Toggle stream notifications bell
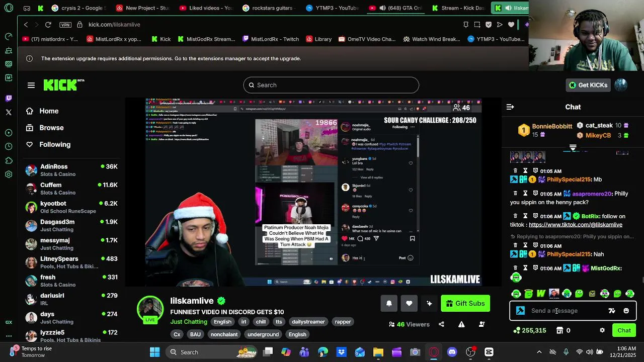 tap(389, 303)
